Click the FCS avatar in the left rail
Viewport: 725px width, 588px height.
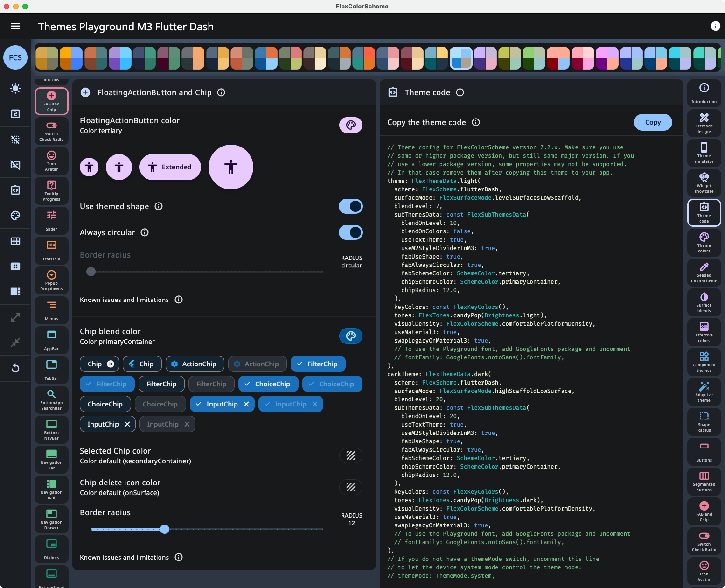pos(15,57)
